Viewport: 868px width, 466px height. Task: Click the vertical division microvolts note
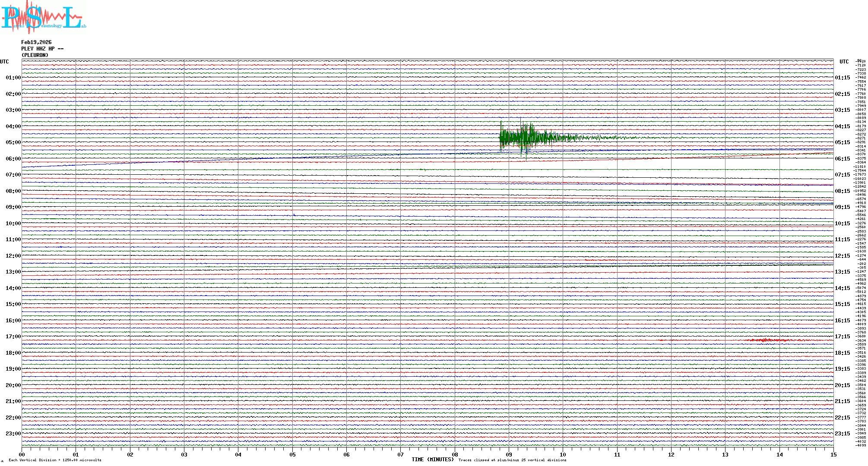click(x=55, y=460)
